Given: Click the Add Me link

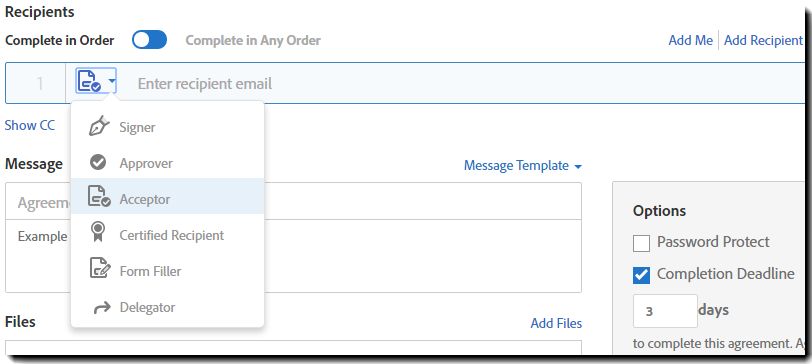Looking at the screenshot, I should click(x=690, y=40).
